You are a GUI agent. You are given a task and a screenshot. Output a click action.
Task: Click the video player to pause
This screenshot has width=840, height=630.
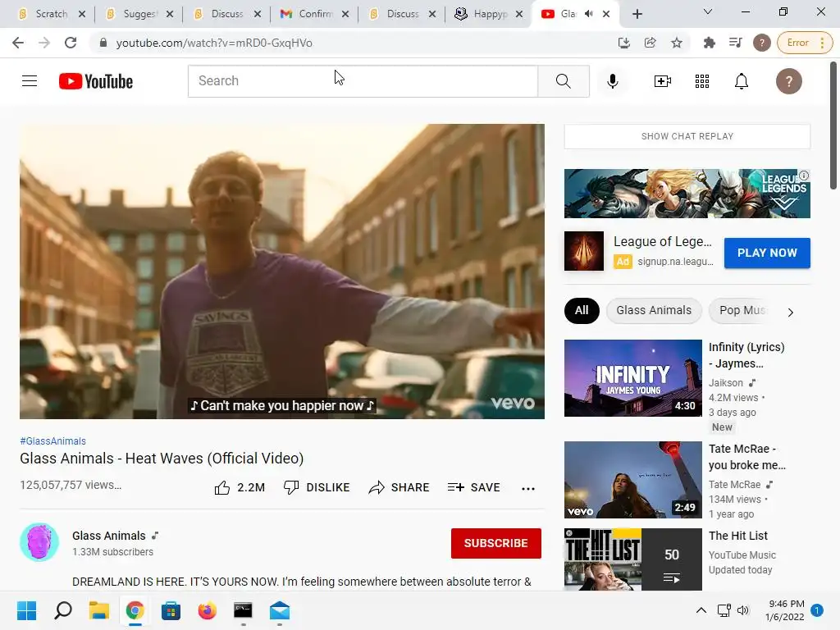tap(282, 271)
